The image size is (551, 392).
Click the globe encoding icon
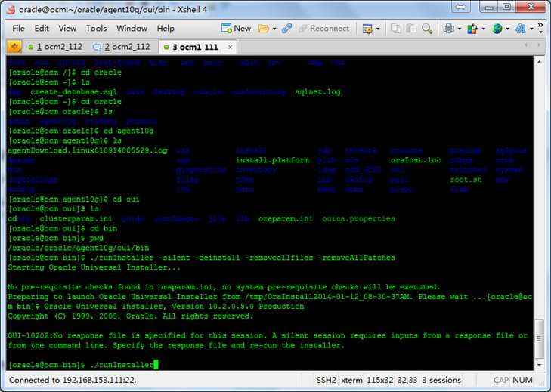(497, 29)
